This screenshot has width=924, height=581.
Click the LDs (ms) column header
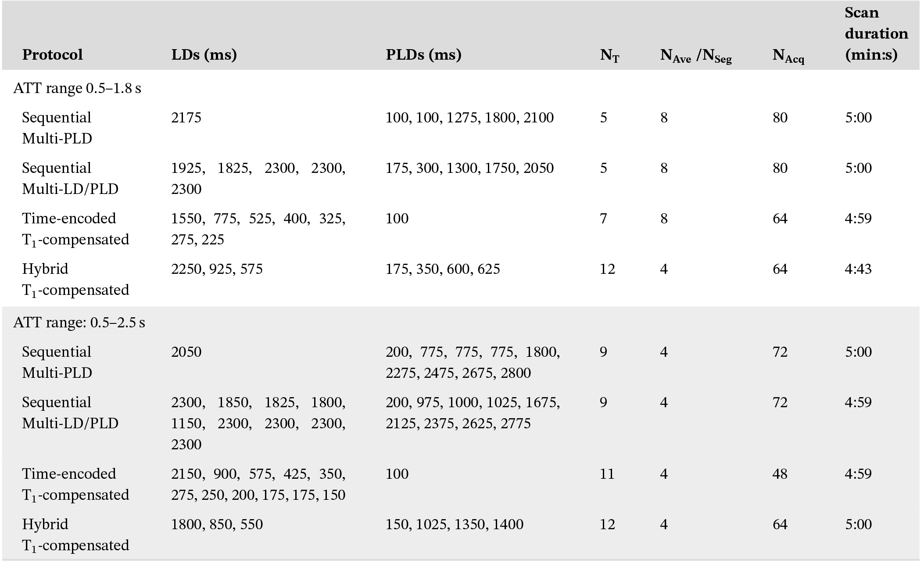click(204, 54)
